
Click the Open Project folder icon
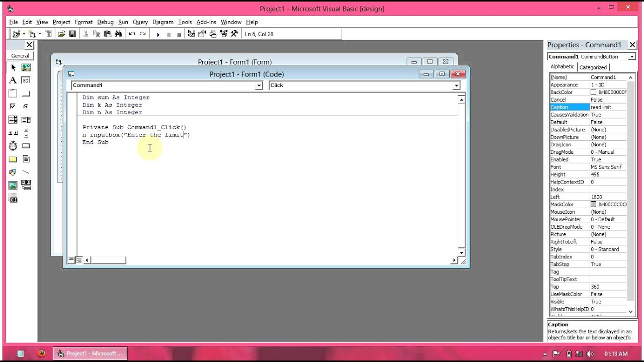61,34
